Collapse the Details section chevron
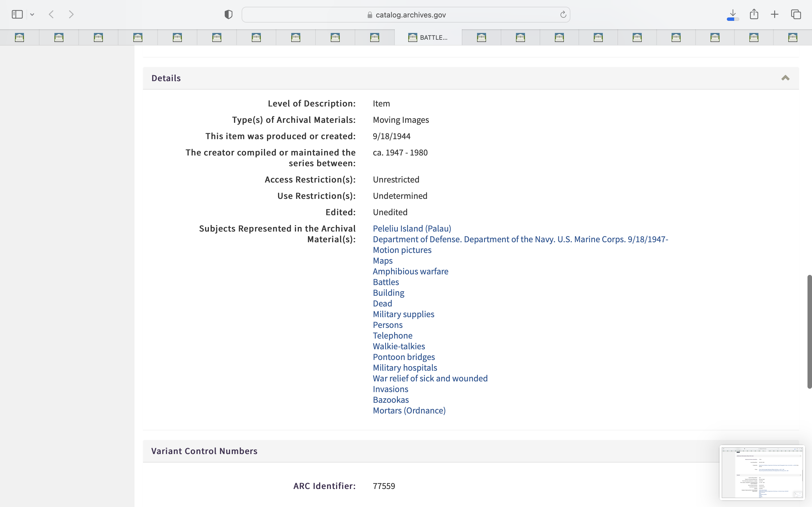Screen dimensions: 812x507 coord(785,78)
